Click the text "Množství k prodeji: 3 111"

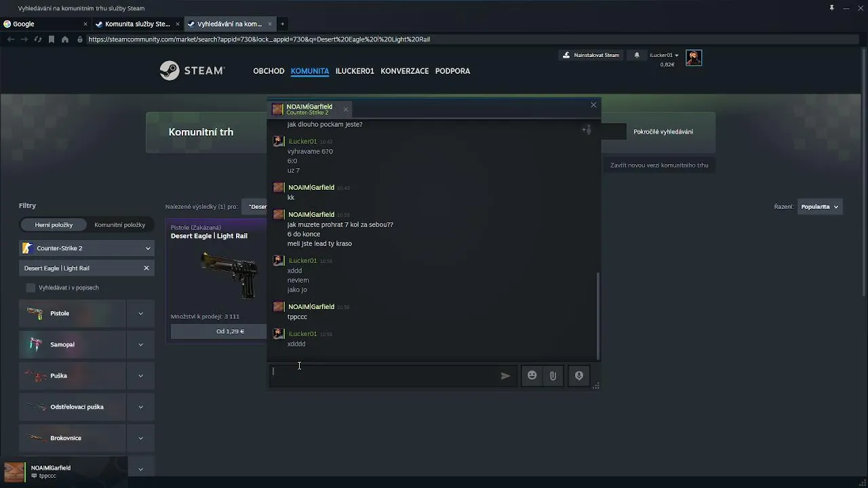tap(205, 317)
